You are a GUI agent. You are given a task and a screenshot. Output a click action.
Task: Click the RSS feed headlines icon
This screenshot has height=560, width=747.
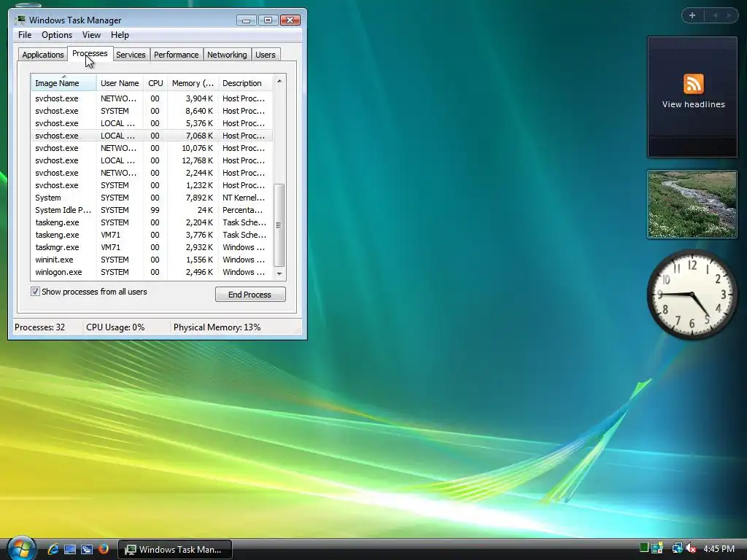(x=693, y=84)
